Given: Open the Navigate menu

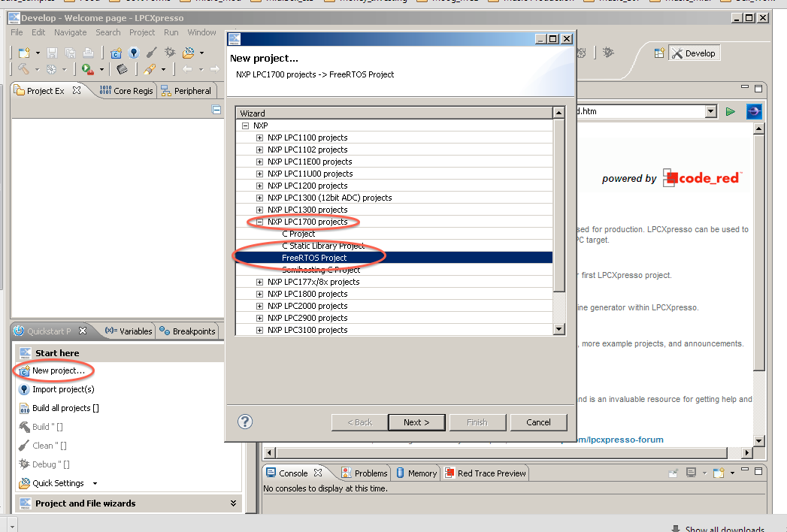Looking at the screenshot, I should (70, 32).
